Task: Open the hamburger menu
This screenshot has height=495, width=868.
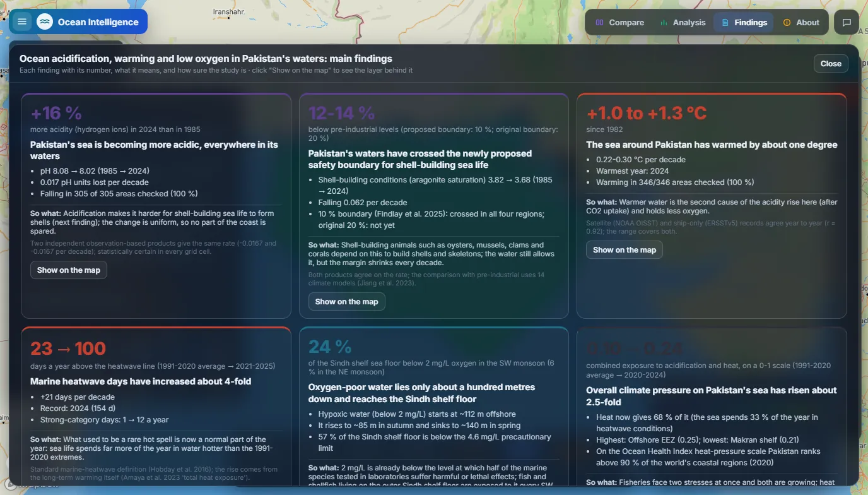Action: [22, 21]
